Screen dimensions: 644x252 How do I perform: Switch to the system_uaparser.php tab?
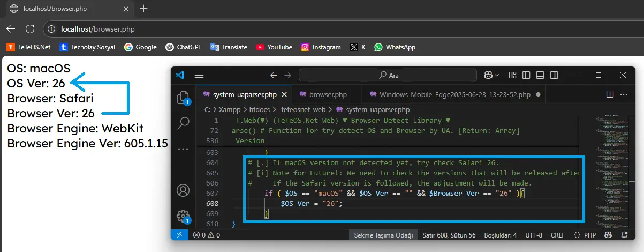tap(244, 95)
